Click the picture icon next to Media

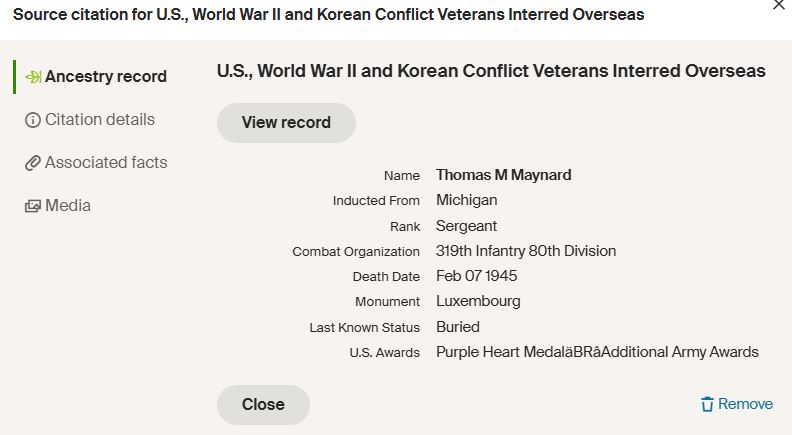33,206
